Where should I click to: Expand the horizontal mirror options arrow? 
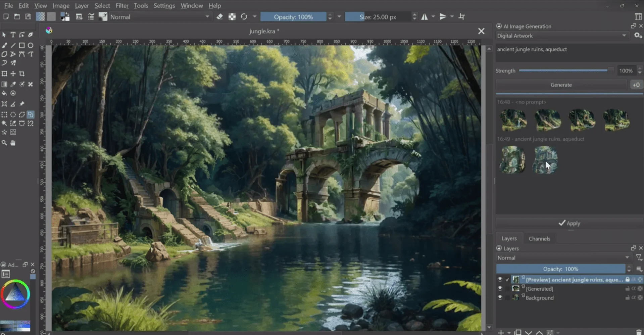433,17
